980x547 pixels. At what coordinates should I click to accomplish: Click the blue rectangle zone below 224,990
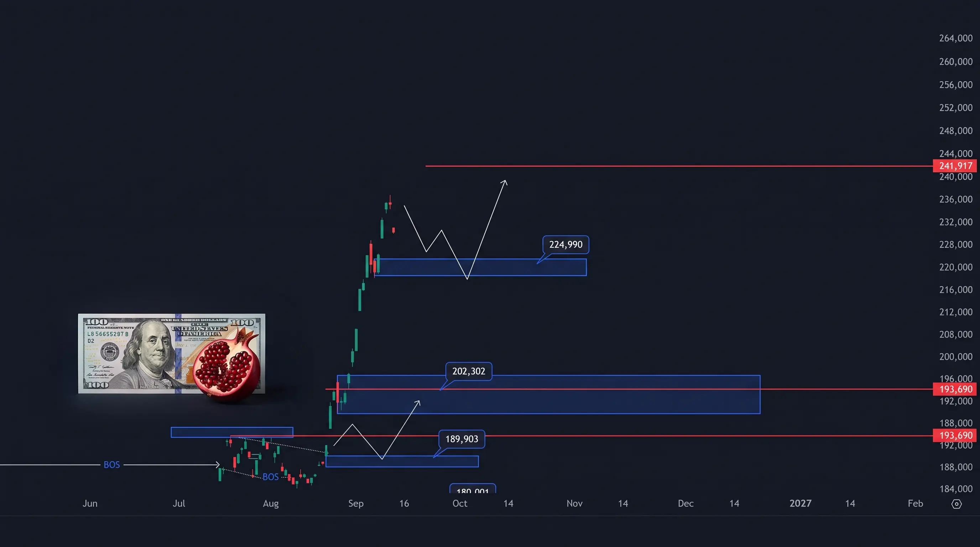click(481, 267)
